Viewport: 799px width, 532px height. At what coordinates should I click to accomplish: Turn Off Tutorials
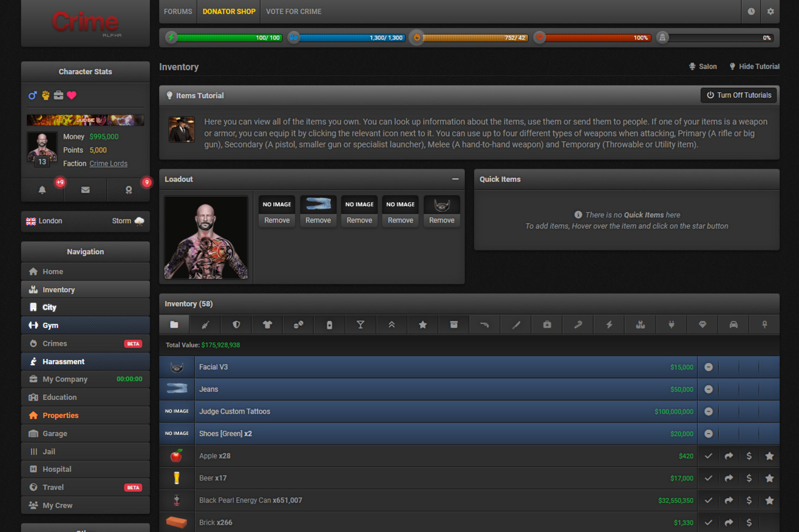tap(738, 95)
